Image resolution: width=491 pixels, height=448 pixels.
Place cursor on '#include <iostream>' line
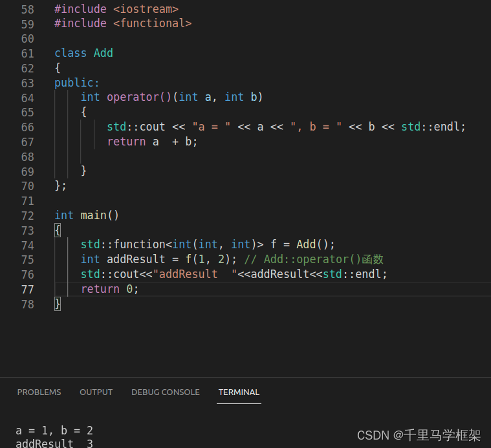coord(116,9)
